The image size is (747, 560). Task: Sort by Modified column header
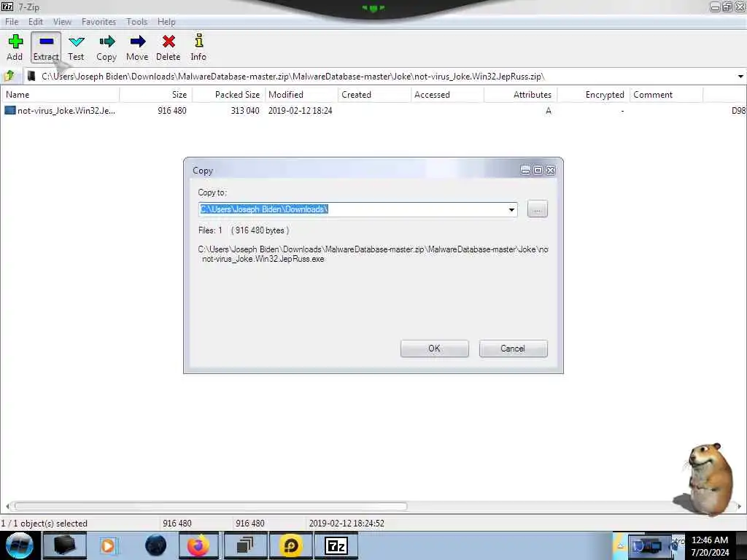301,95
